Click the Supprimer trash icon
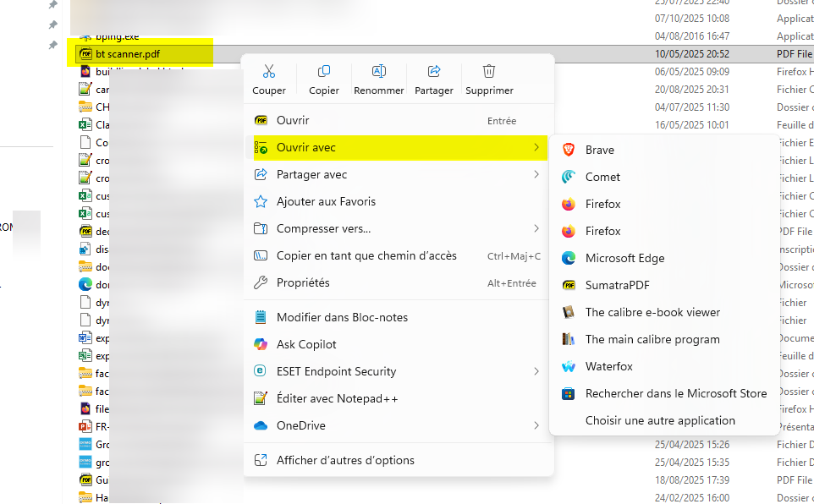Viewport: 814px width, 504px height. pyautogui.click(x=489, y=72)
